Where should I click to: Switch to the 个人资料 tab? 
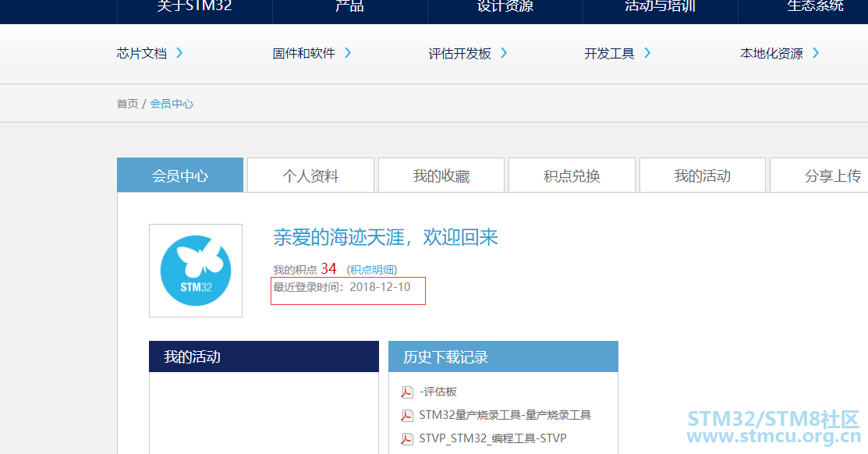pyautogui.click(x=310, y=176)
